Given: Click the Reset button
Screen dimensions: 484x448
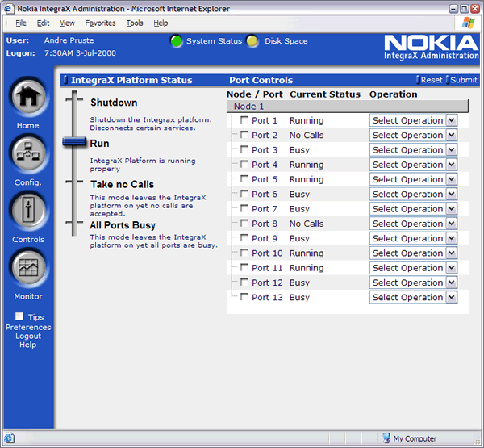Looking at the screenshot, I should (x=430, y=80).
